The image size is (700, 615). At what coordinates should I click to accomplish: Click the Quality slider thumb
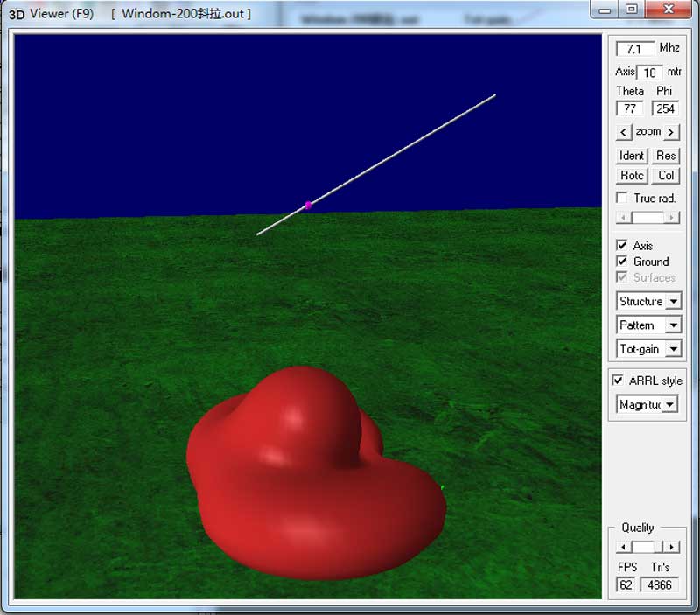tap(659, 547)
